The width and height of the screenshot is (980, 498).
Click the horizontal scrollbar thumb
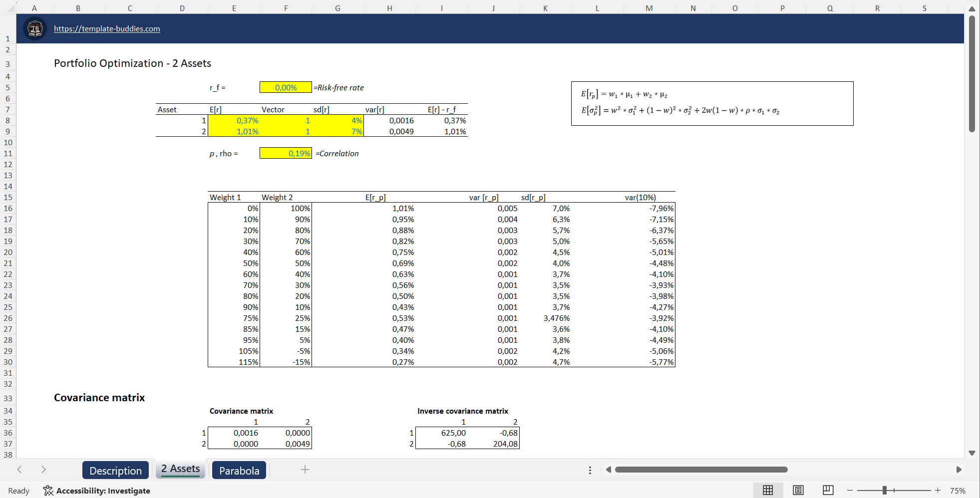click(701, 470)
